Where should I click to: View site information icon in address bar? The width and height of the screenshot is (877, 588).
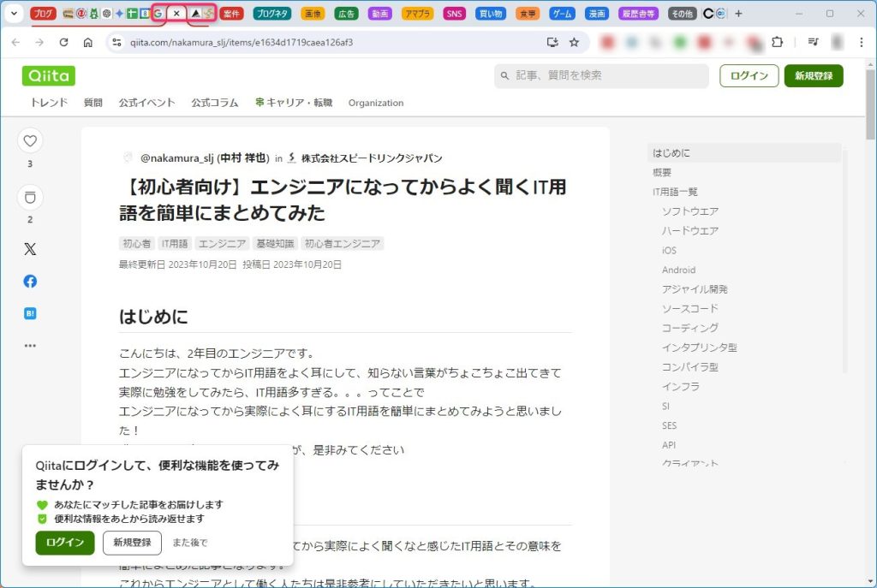(116, 43)
